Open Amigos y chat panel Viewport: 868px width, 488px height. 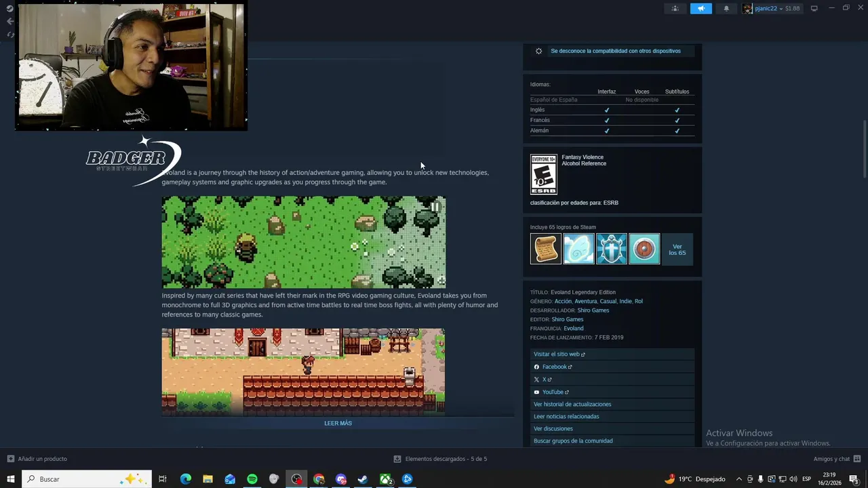click(837, 459)
